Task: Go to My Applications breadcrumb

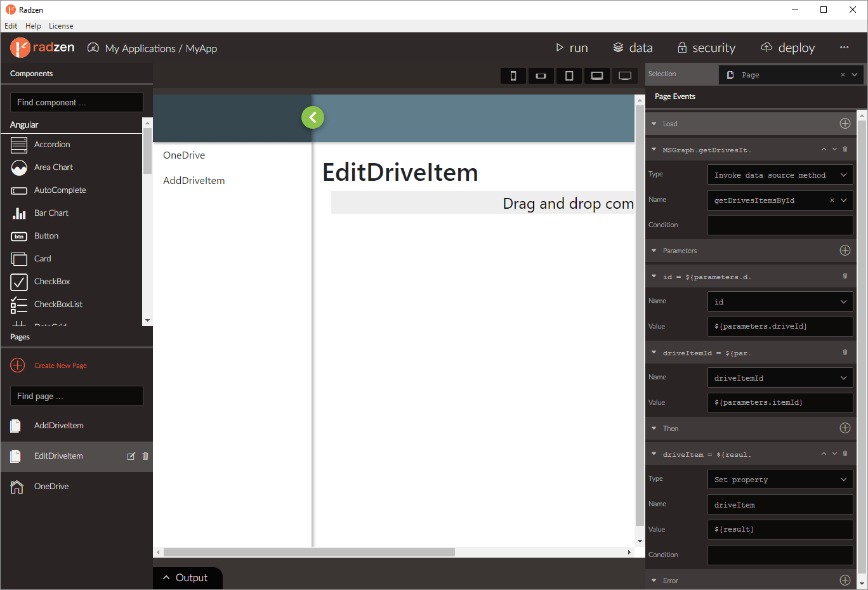Action: [x=140, y=48]
